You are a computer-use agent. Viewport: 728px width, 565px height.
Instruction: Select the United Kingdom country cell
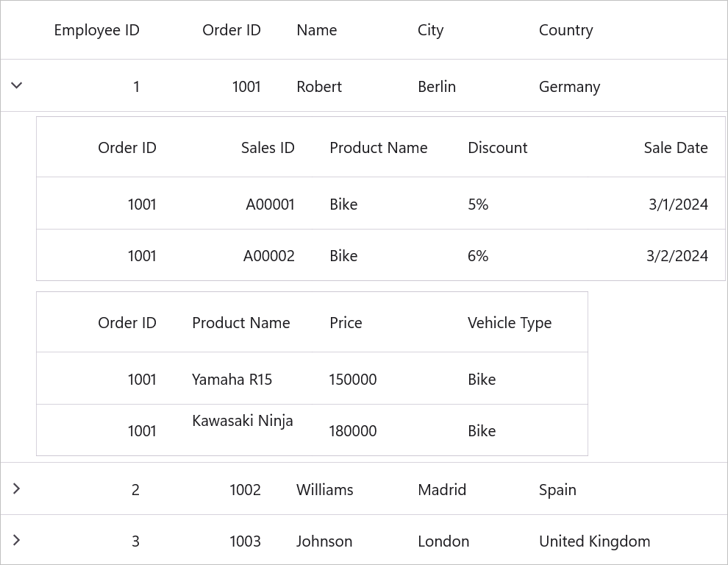coord(594,541)
